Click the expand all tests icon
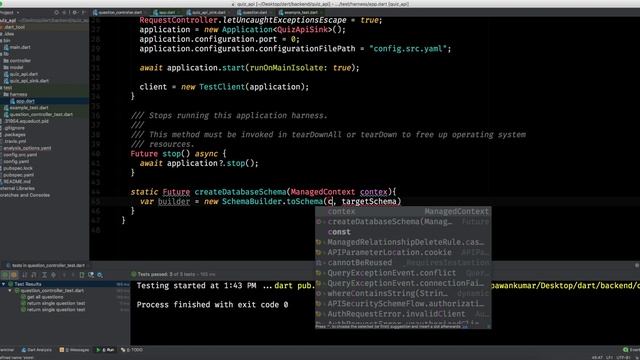The width and height of the screenshot is (640, 360). coord(44,275)
